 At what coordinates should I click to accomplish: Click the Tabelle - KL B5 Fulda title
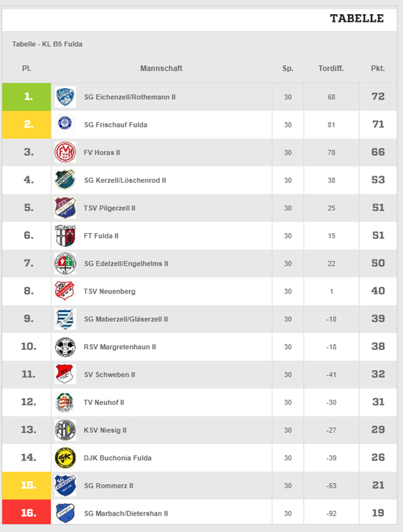point(47,44)
